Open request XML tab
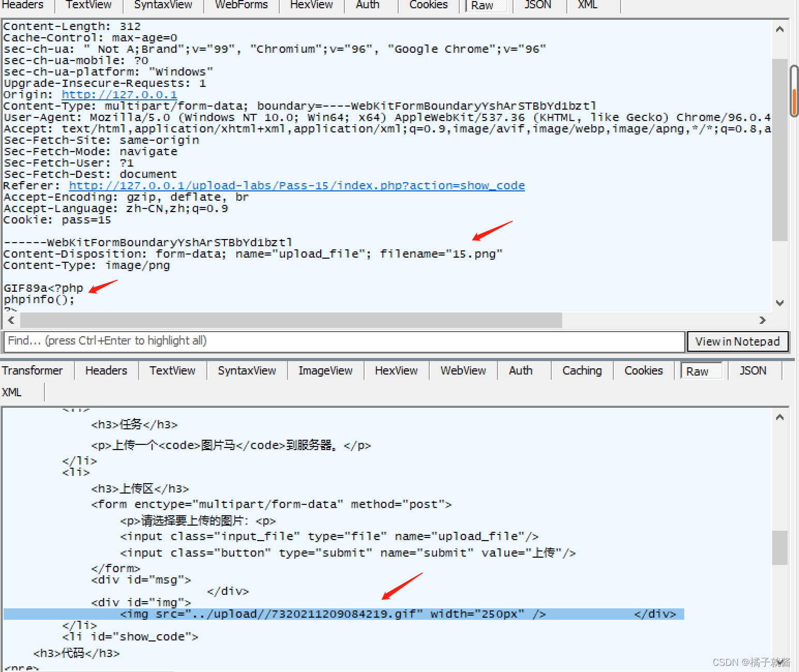799x672 pixels. click(587, 5)
